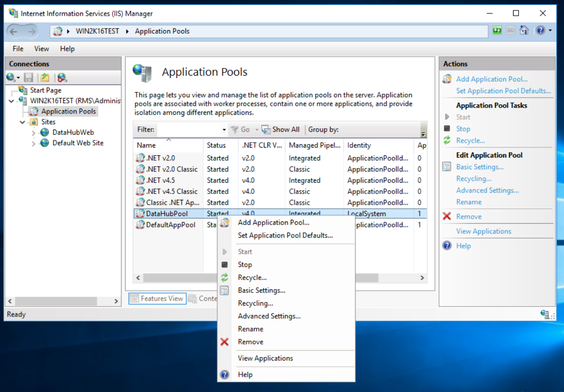This screenshot has width=564, height=392.
Task: Open the Help menu in menu bar
Action: [x=67, y=49]
